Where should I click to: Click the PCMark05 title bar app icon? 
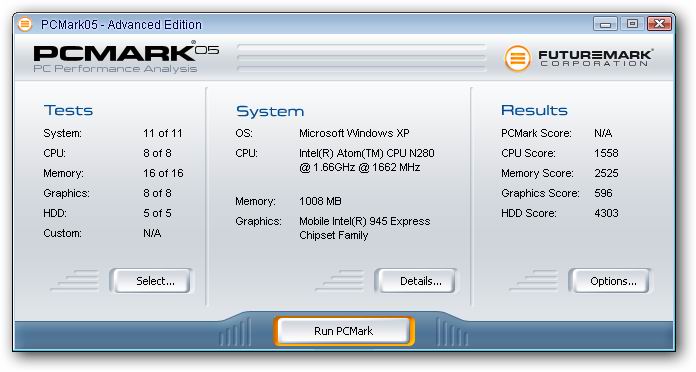(25, 24)
